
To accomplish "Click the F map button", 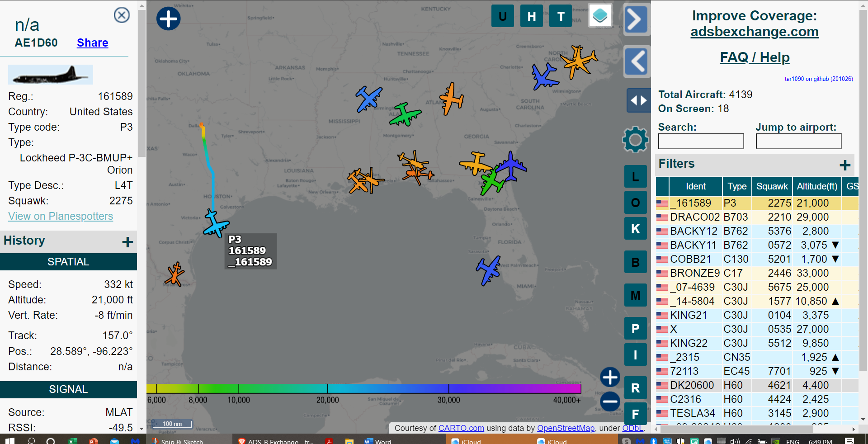I will click(x=635, y=414).
